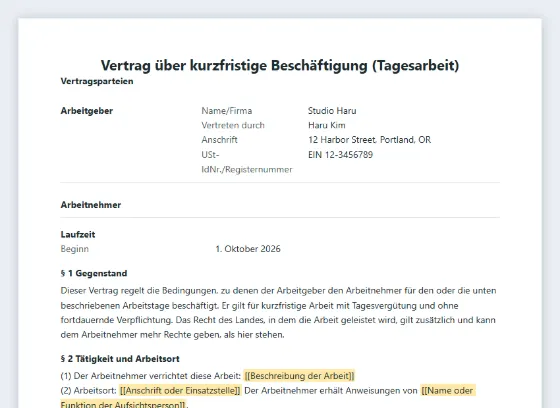Click the text '(1) Der Arbeitnehmer verrichtet diese Arbeit:'
This screenshot has height=408, width=560.
point(151,376)
